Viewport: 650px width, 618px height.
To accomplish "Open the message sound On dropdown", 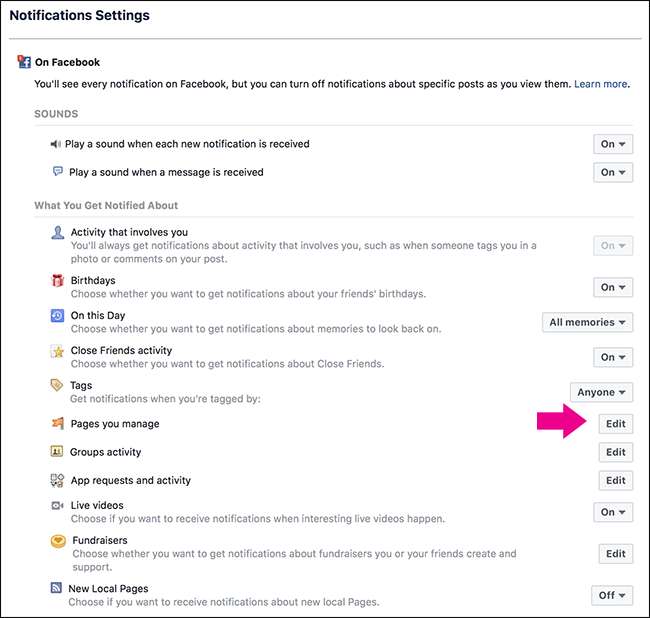I will coord(613,172).
